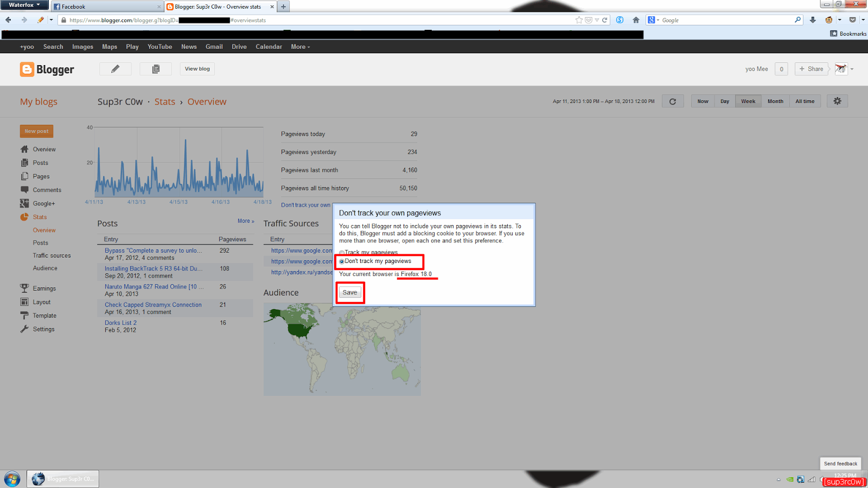The image size is (868, 488).
Task: Click the NVIDIA tray icon
Action: 790,479
